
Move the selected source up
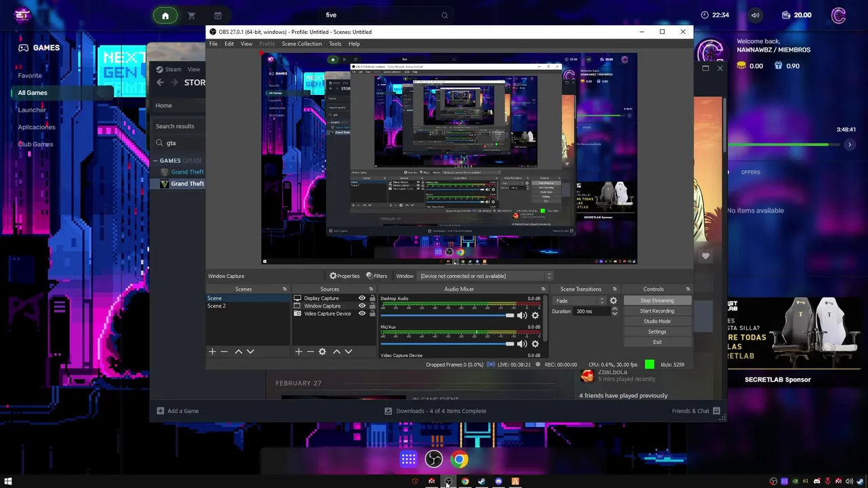click(x=336, y=351)
